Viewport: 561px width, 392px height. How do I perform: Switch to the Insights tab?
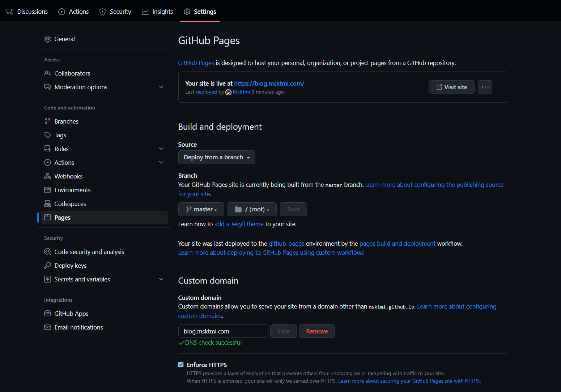pos(157,12)
